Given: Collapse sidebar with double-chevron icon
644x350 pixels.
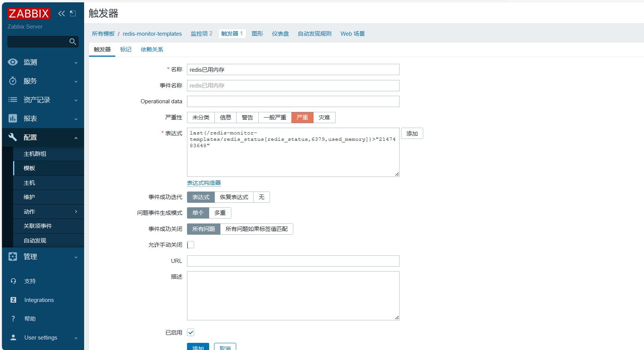Looking at the screenshot, I should click(62, 14).
